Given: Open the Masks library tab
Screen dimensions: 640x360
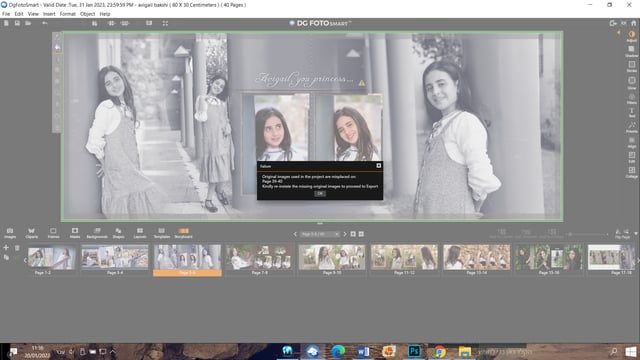Looking at the screenshot, I should (x=75, y=233).
